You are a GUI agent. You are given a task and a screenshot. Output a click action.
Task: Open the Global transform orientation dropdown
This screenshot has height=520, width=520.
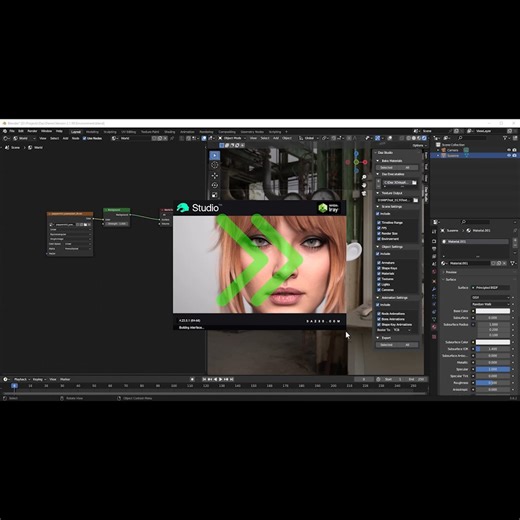(309, 138)
